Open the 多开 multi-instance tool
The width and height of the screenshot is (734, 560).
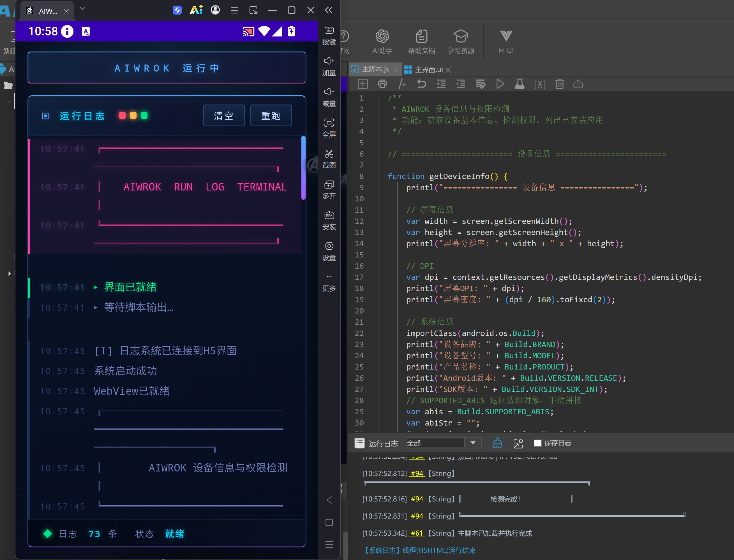pyautogui.click(x=329, y=190)
